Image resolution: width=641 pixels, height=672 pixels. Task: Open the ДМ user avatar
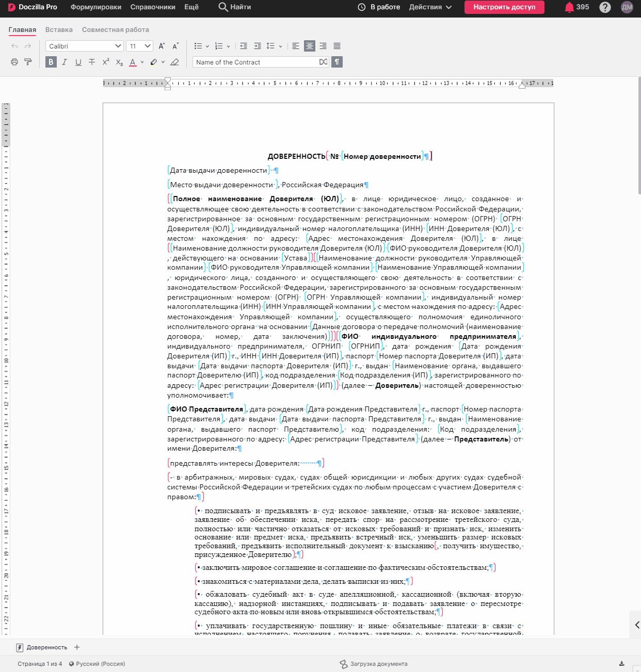(x=627, y=7)
